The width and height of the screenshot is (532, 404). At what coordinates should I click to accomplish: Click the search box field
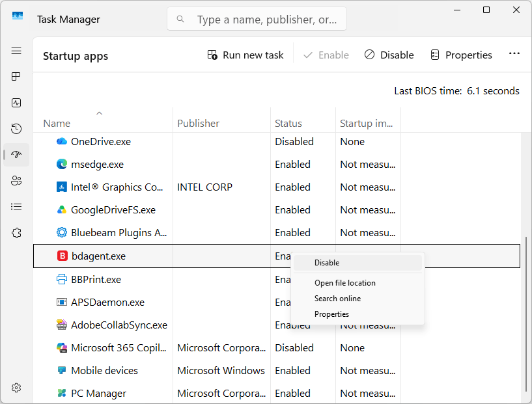pos(257,20)
